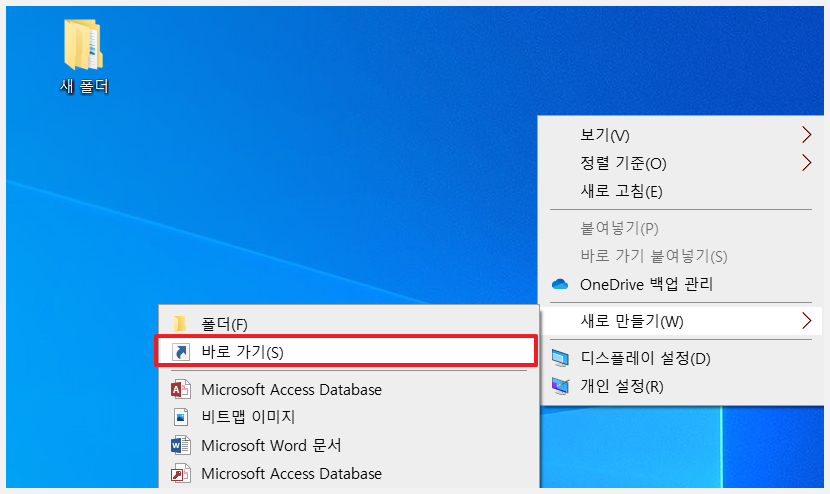
Task: Choose 새로 고침(E) in the context menu
Action: [681, 191]
